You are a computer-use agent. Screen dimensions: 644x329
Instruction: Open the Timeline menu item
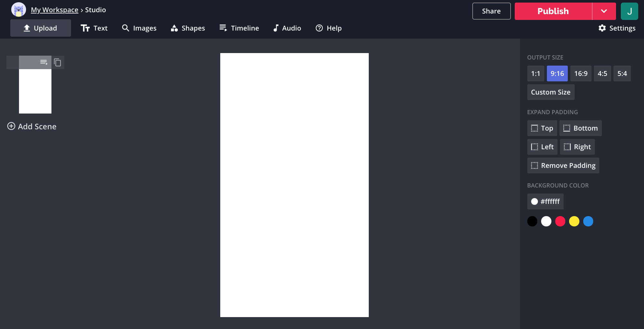(239, 28)
